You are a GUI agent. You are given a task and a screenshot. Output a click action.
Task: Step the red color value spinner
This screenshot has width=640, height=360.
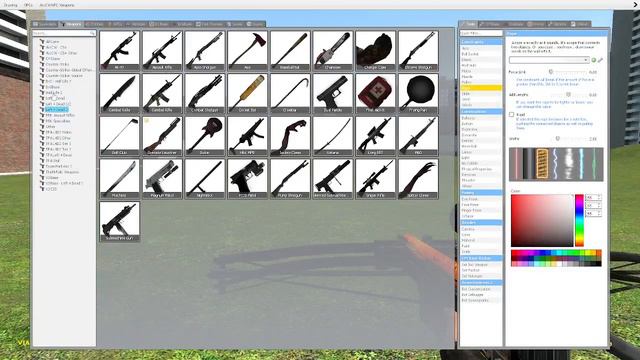[599, 198]
